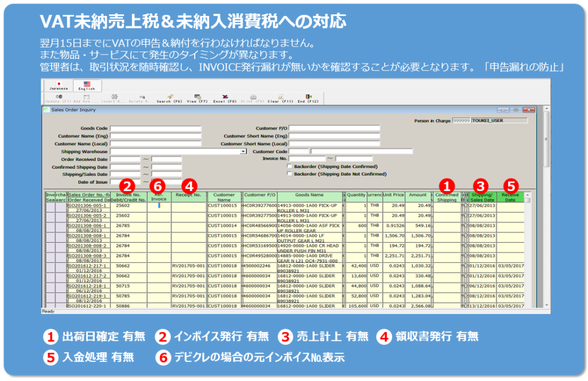Image resolution: width=588 pixels, height=381 pixels.
Task: Click the Person in Charge TOUKEI_USER field
Action: click(x=499, y=120)
